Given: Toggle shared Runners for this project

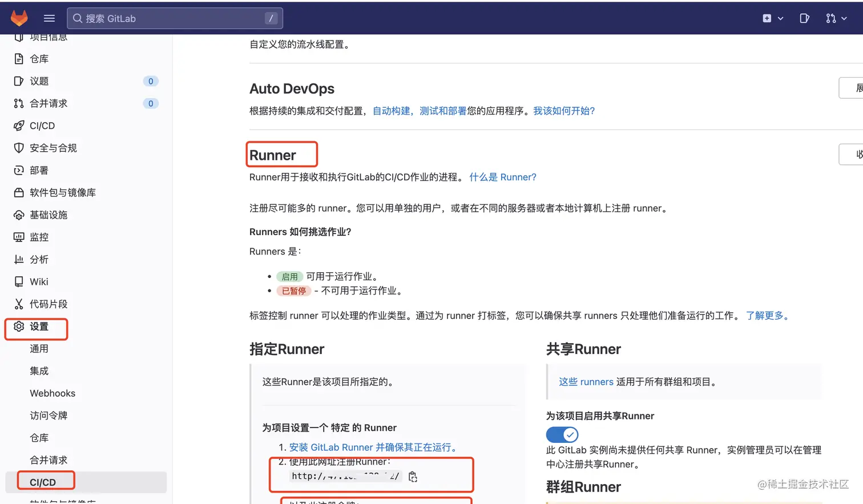Looking at the screenshot, I should coord(562,435).
